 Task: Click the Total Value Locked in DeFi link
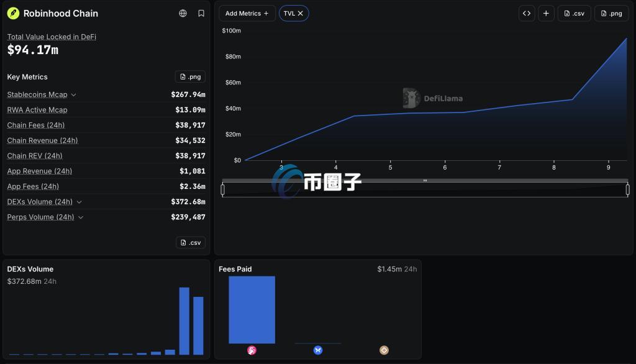(52, 37)
